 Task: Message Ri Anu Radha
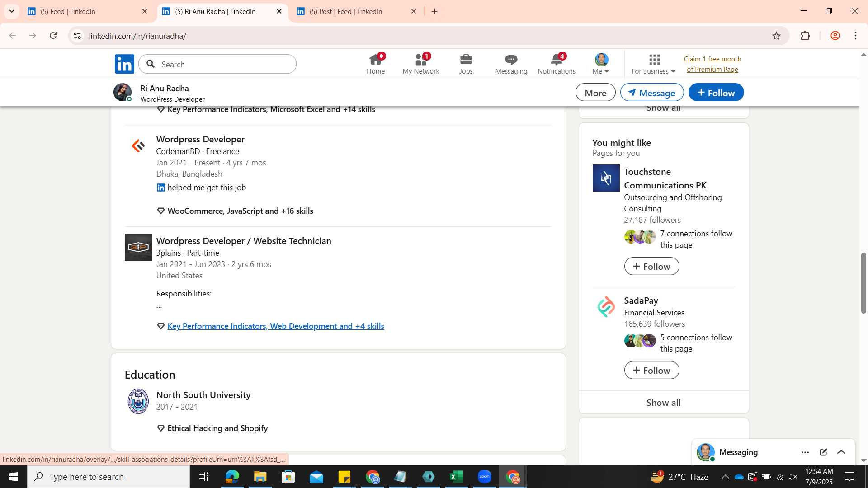pos(652,93)
